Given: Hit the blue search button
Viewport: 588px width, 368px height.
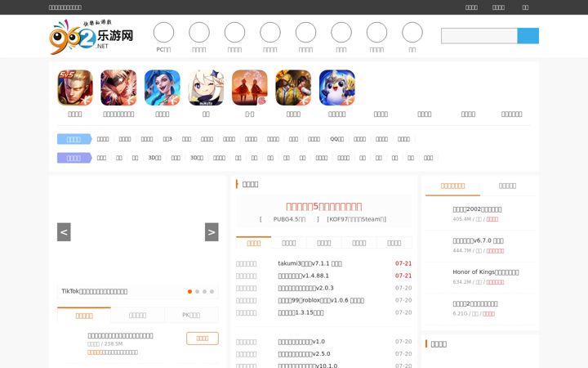Looking at the screenshot, I should (x=528, y=36).
